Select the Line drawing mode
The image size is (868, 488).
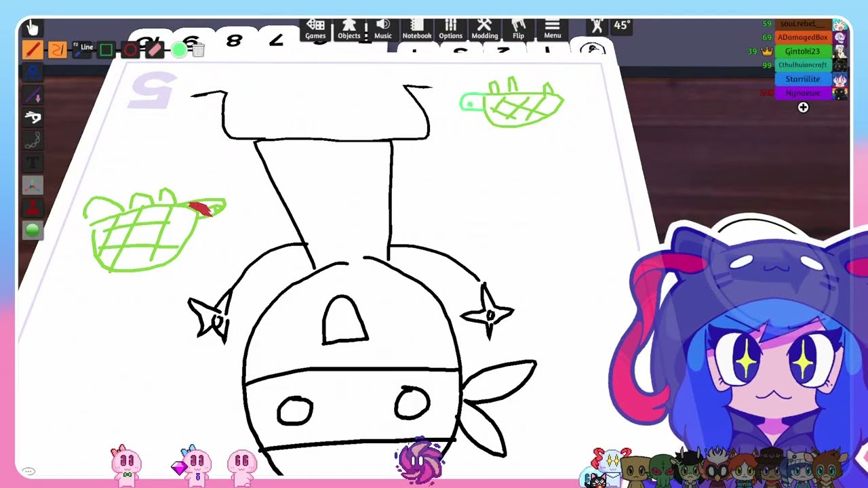(83, 49)
